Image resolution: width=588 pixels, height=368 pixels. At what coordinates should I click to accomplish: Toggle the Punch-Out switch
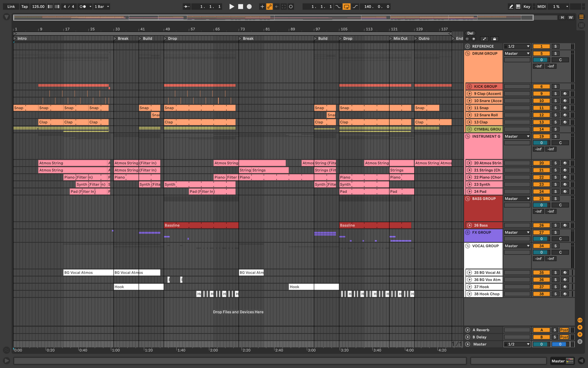pyautogui.click(x=355, y=7)
